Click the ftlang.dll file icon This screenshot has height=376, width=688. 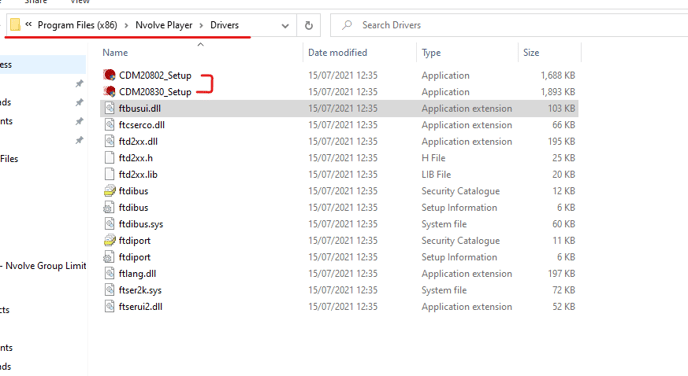coord(109,273)
